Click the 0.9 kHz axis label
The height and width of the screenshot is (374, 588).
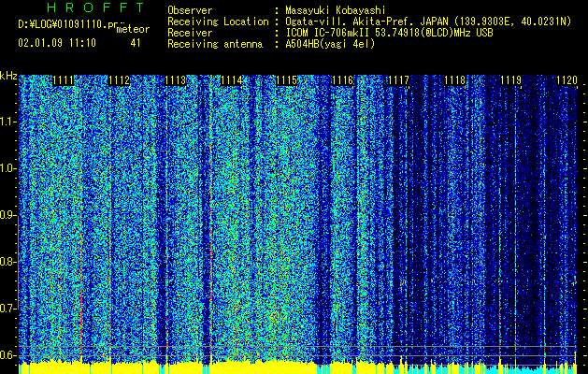tap(7, 215)
